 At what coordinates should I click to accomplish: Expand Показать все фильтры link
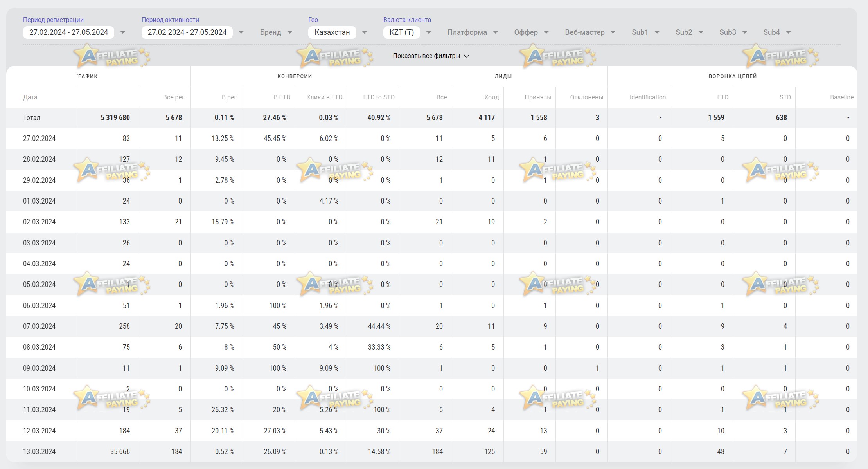[x=431, y=56]
